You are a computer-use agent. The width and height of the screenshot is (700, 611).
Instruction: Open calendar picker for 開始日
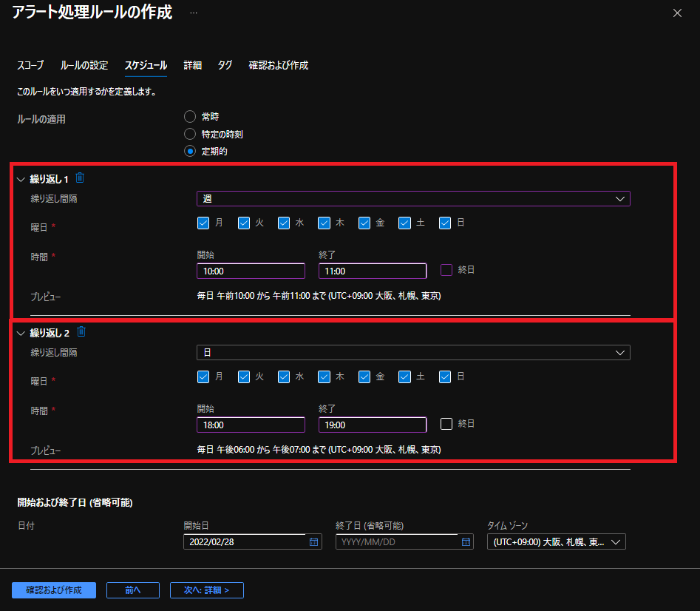pos(313,542)
